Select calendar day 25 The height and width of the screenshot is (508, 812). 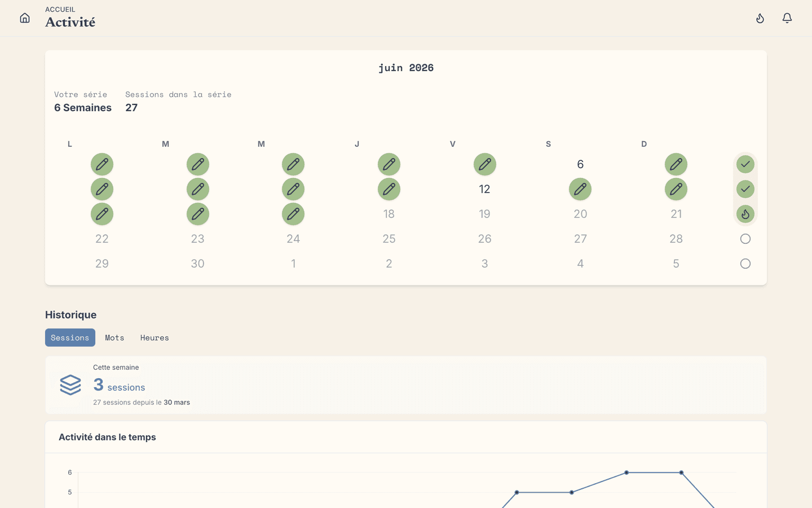coord(389,239)
